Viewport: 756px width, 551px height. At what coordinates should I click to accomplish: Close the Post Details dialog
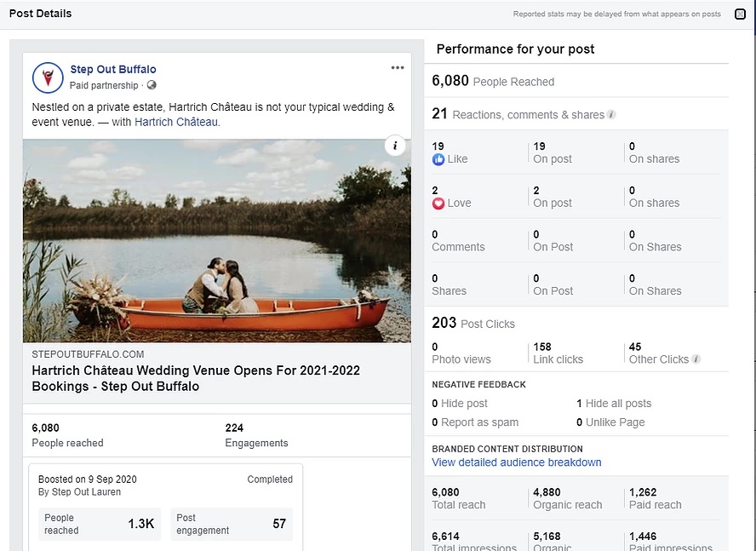(740, 14)
